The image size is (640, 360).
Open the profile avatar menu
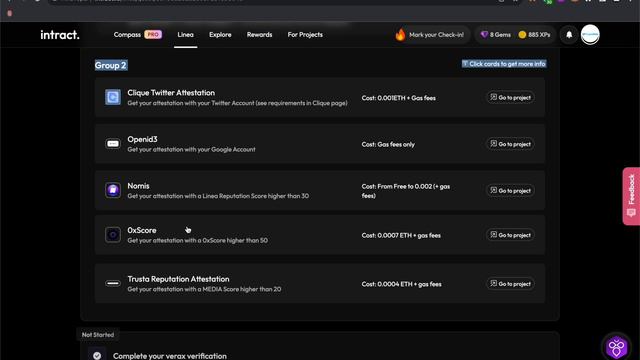(x=590, y=35)
